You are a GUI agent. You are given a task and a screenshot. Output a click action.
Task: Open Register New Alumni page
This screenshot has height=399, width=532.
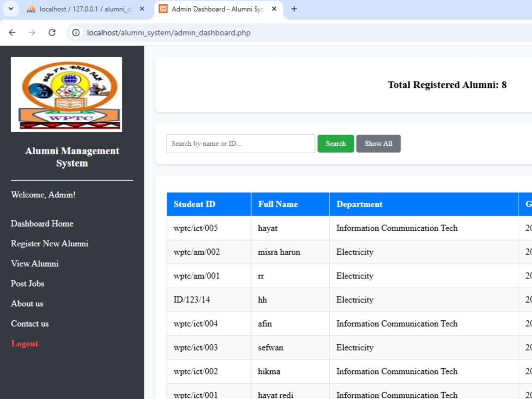pyautogui.click(x=49, y=244)
